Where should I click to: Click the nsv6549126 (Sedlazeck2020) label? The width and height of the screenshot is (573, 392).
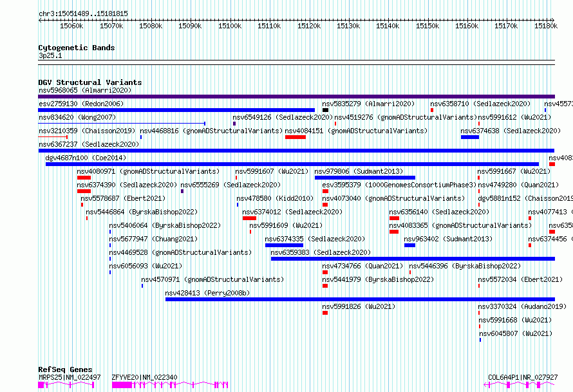pyautogui.click(x=283, y=117)
